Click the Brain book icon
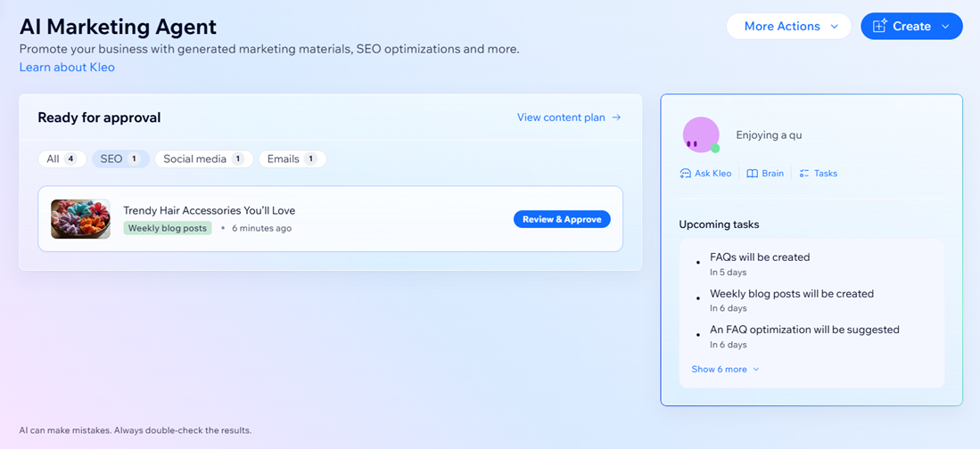The height and width of the screenshot is (449, 980). tap(752, 174)
